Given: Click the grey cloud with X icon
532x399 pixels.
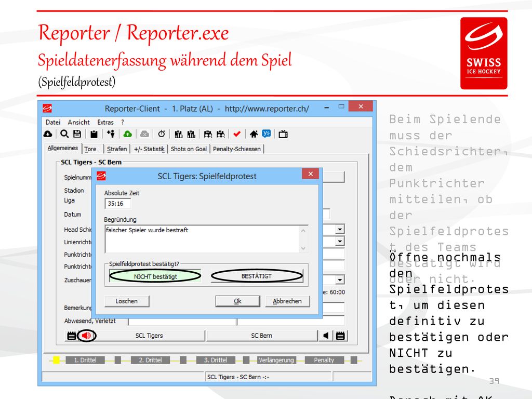Looking at the screenshot, I should tap(144, 135).
